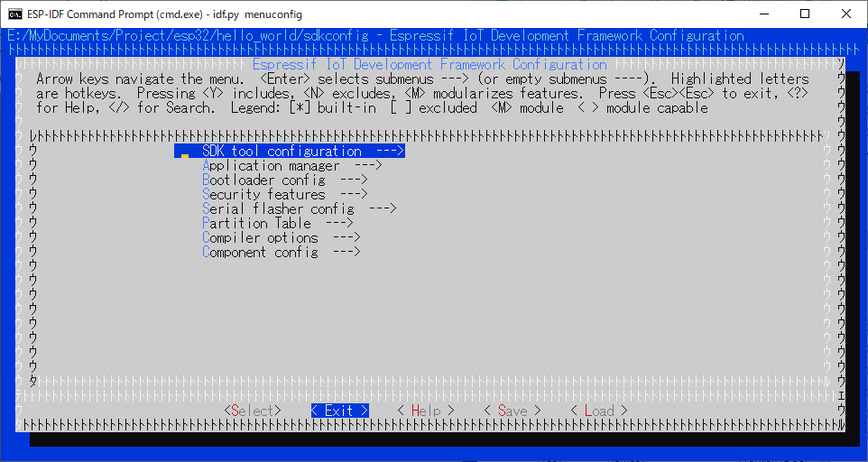Close the ESP-IDF Command Prompt window
Screen dimensions: 868x462
pyautogui.click(x=846, y=14)
